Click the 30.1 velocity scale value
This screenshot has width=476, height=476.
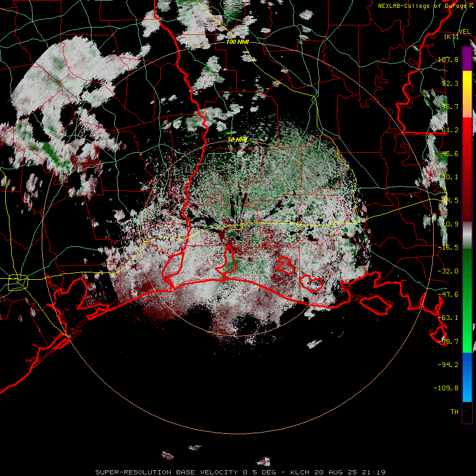pyautogui.click(x=450, y=177)
